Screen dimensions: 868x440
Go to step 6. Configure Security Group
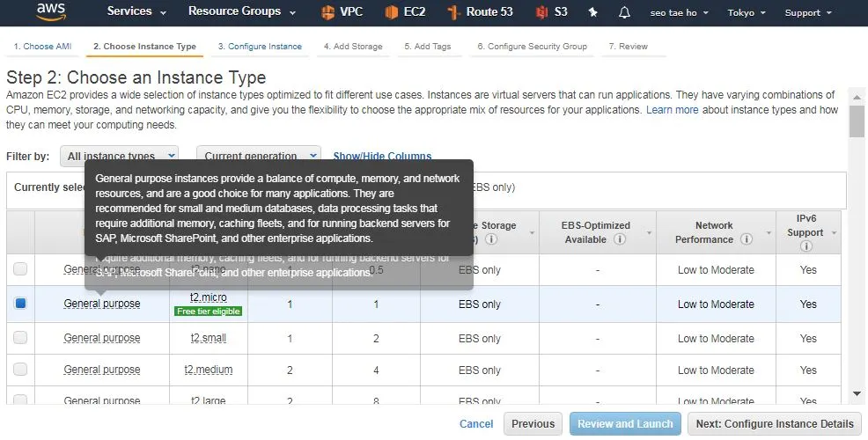[532, 47]
